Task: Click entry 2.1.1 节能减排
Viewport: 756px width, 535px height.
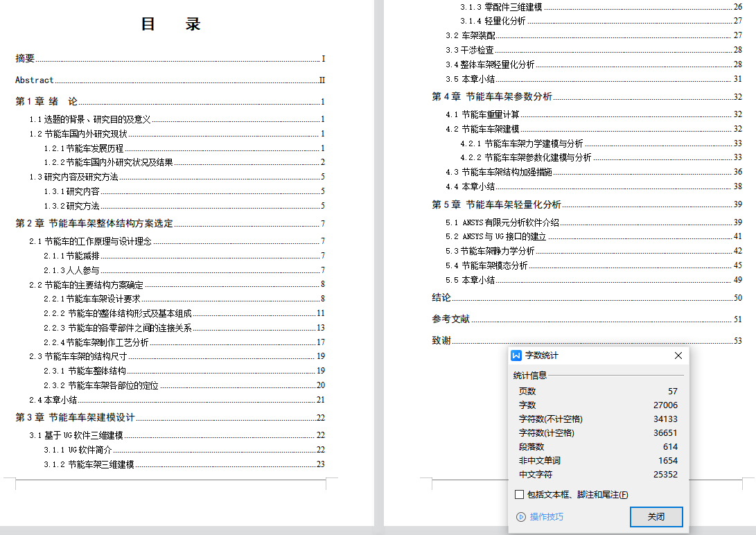Action: 184,256
